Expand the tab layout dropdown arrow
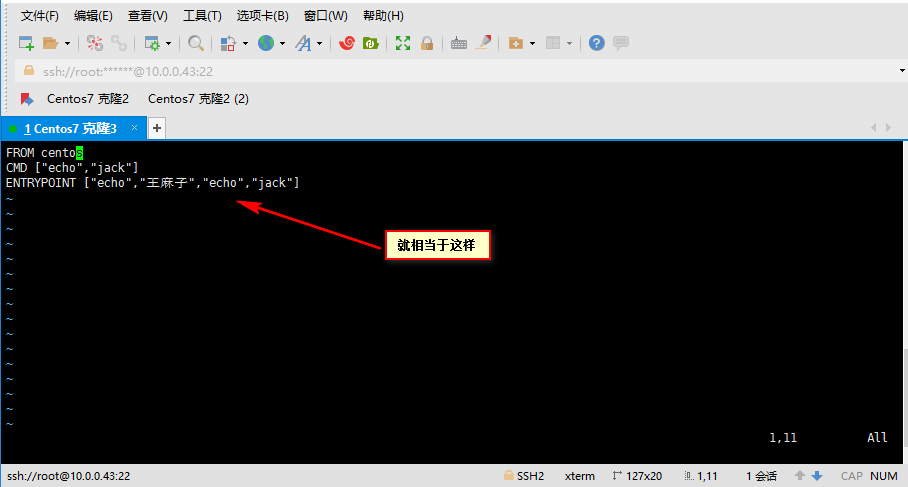 coord(570,43)
